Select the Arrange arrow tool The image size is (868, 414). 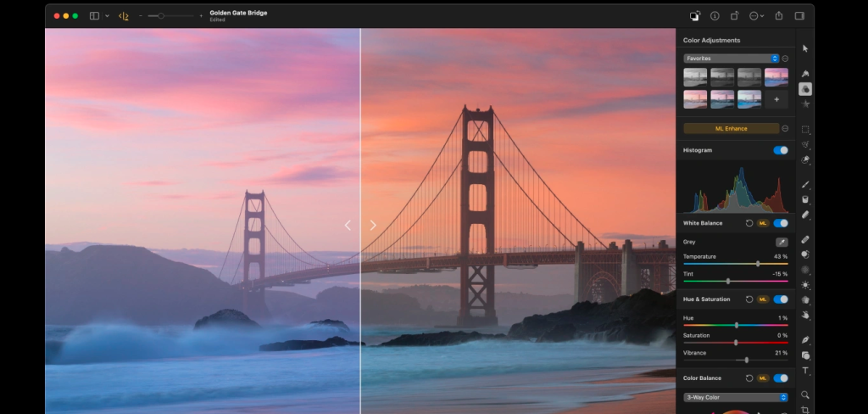pos(805,48)
